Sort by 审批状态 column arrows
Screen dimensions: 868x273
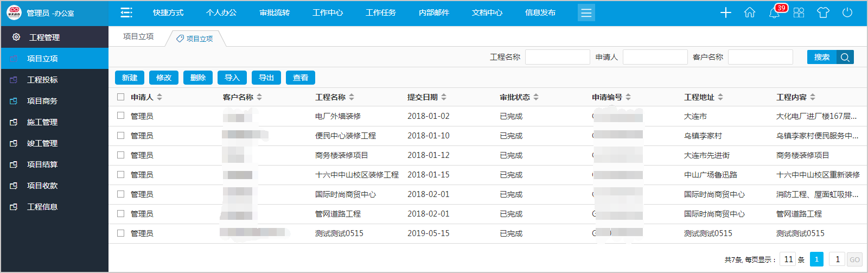coord(536,97)
